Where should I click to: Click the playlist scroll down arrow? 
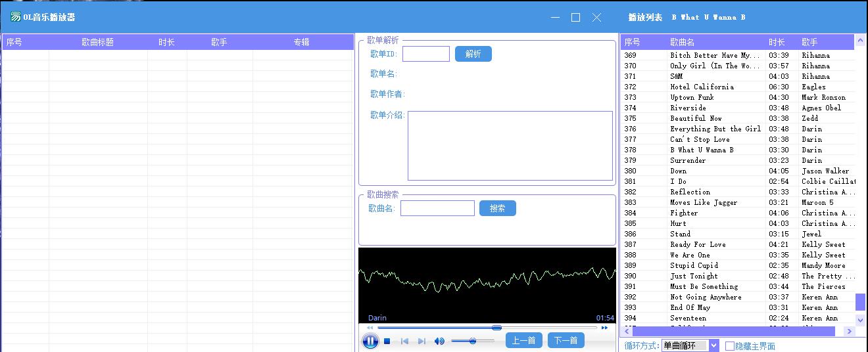[x=861, y=320]
